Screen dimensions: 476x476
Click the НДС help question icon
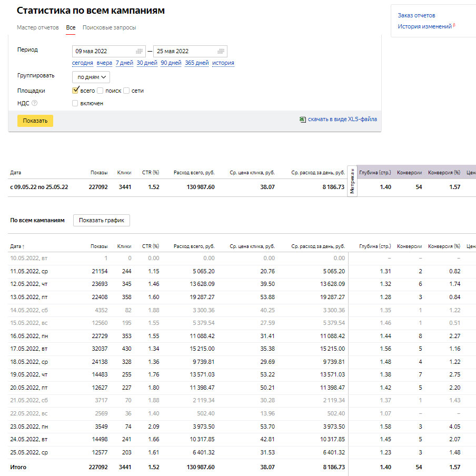coord(35,103)
